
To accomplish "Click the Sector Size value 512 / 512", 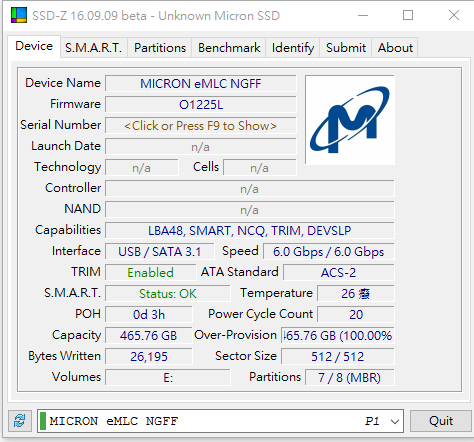I will [x=338, y=357].
